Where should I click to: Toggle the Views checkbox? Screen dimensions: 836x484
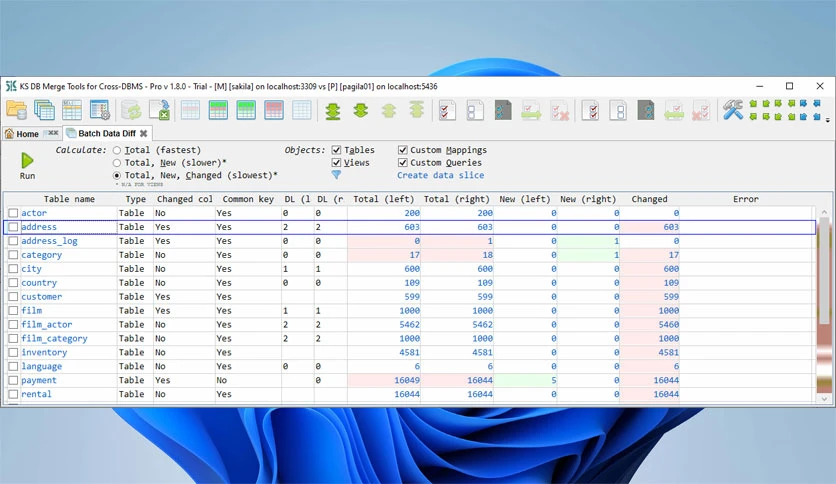(336, 163)
